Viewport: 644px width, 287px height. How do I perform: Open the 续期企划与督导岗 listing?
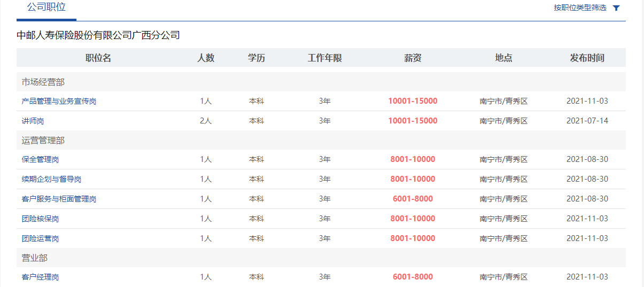pyautogui.click(x=51, y=179)
